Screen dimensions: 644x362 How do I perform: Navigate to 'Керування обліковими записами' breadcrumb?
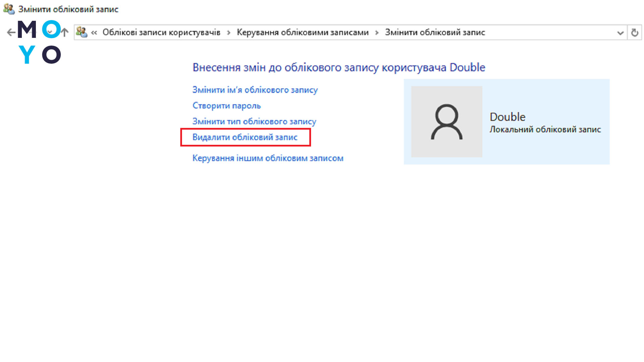point(303,32)
